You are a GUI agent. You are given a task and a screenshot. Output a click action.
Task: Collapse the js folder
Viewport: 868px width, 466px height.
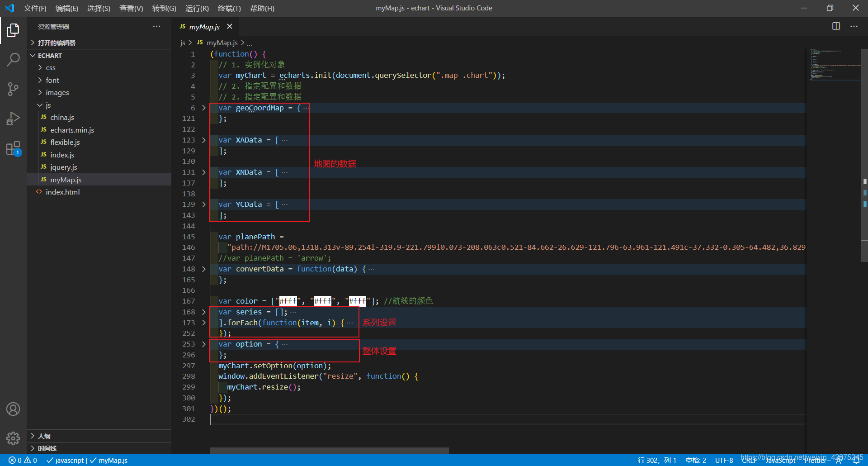click(x=99, y=105)
